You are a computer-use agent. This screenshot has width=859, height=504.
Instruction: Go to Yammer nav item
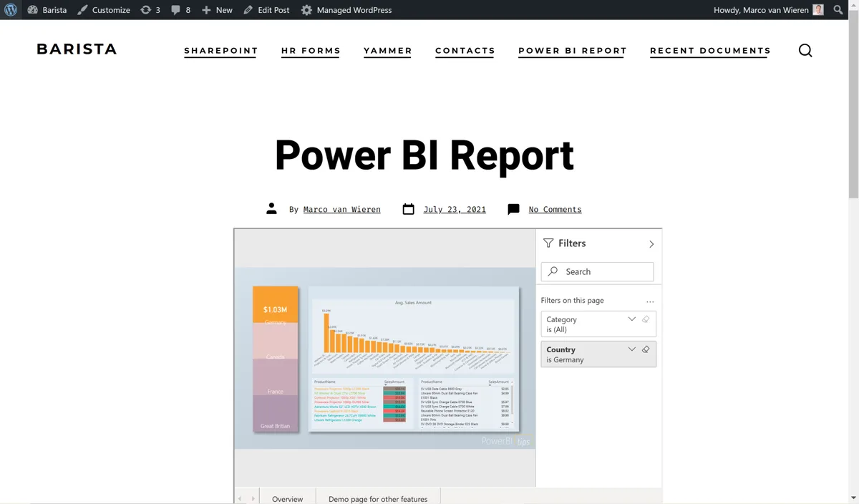(x=388, y=51)
